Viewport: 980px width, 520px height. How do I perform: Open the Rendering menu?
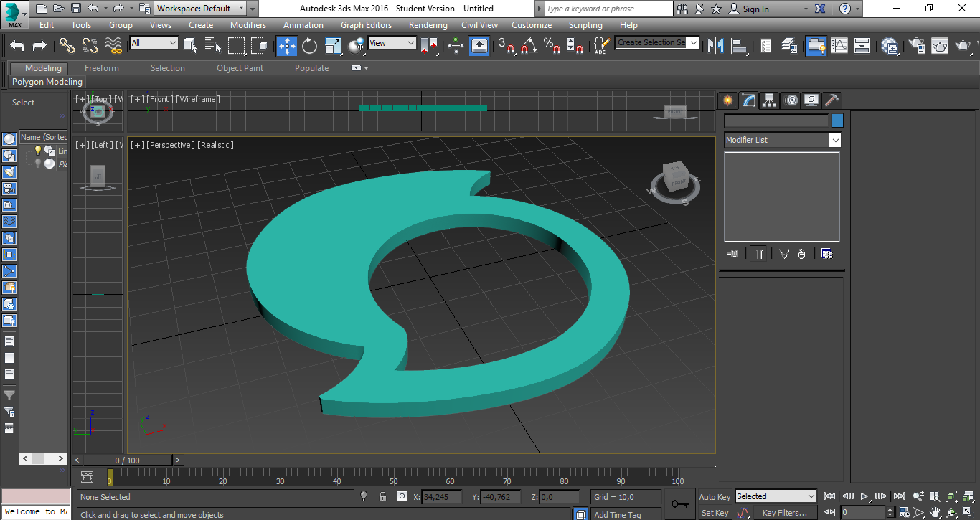pyautogui.click(x=428, y=24)
